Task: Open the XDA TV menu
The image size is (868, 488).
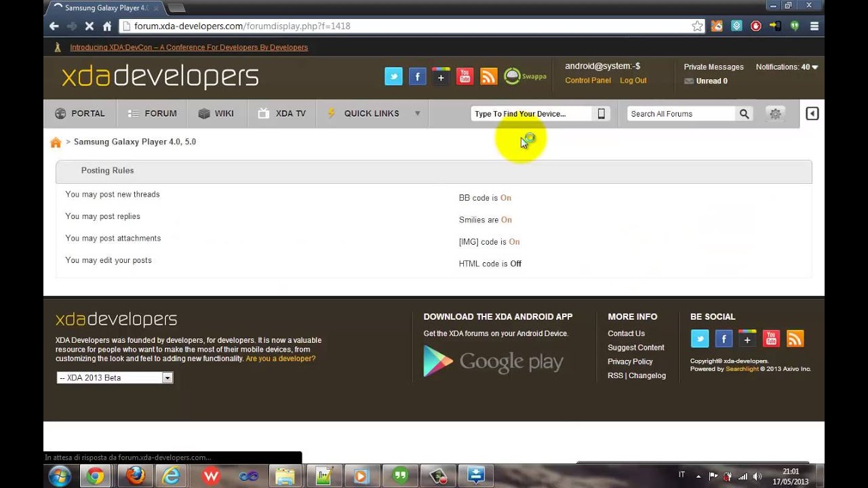Action: [282, 114]
